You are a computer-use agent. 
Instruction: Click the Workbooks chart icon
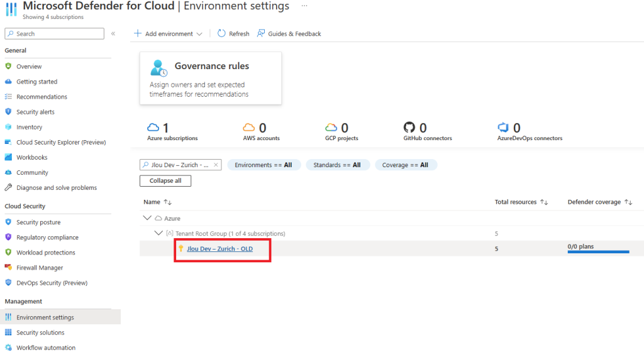tap(8, 157)
